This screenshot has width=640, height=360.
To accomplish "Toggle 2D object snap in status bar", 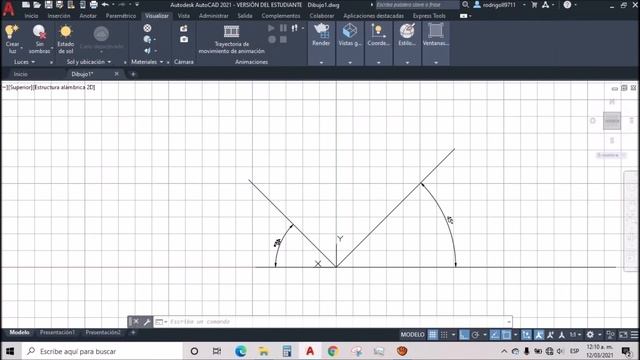I will pos(506,335).
